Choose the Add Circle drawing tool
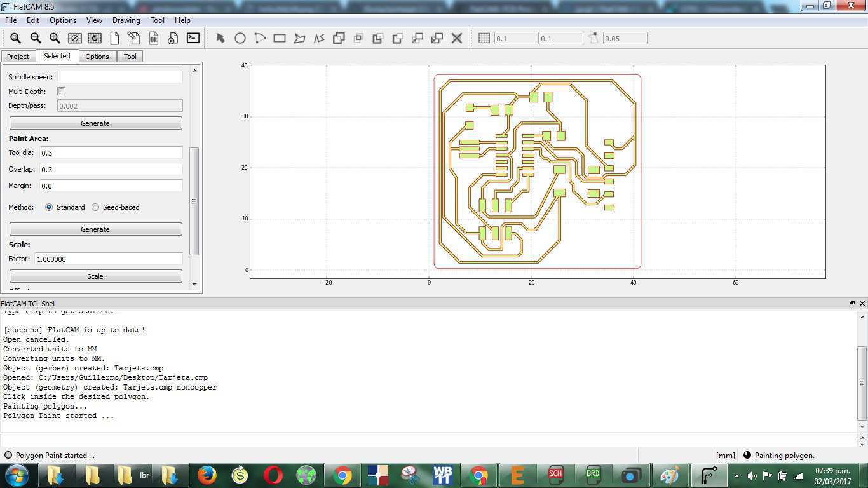The width and height of the screenshot is (868, 488). point(240,38)
